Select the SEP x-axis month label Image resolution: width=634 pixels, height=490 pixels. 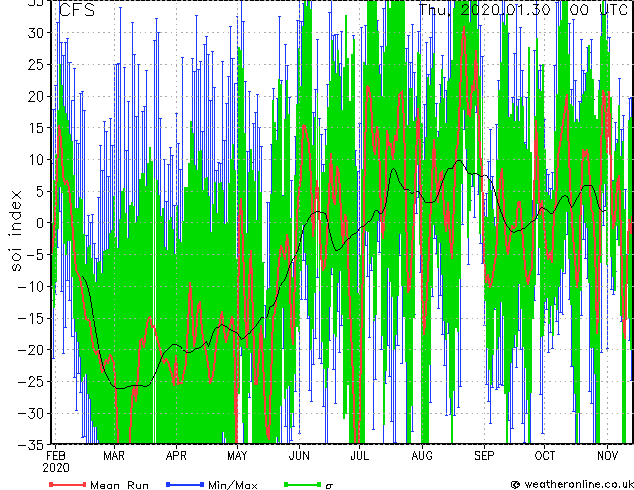coord(484,456)
